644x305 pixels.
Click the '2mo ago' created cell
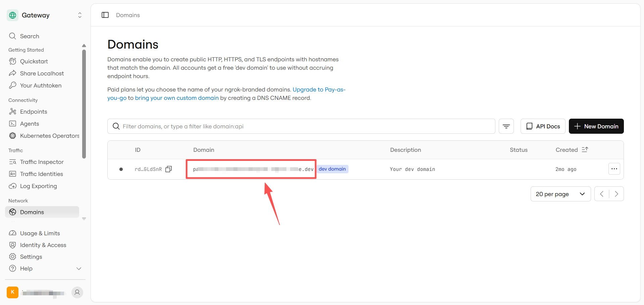pyautogui.click(x=566, y=169)
